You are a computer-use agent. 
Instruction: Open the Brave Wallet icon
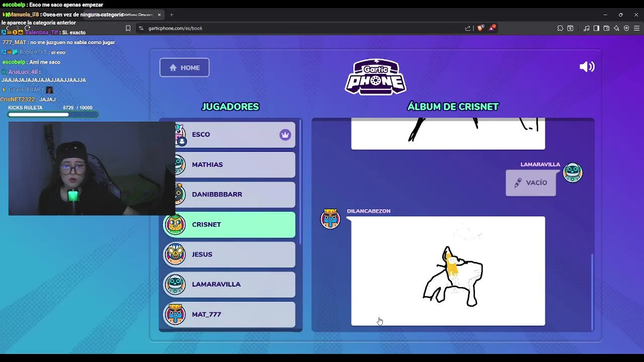click(606, 28)
